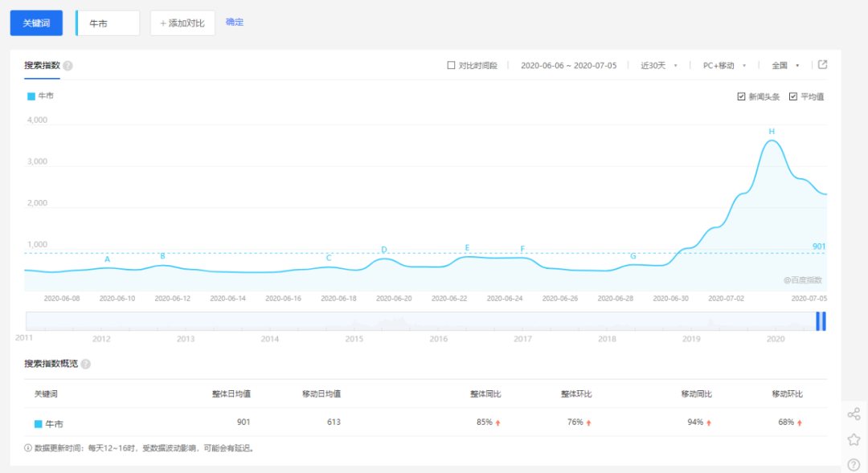868x473 pixels.
Task: Select the 搜索指数 tab
Action: pyautogui.click(x=42, y=65)
